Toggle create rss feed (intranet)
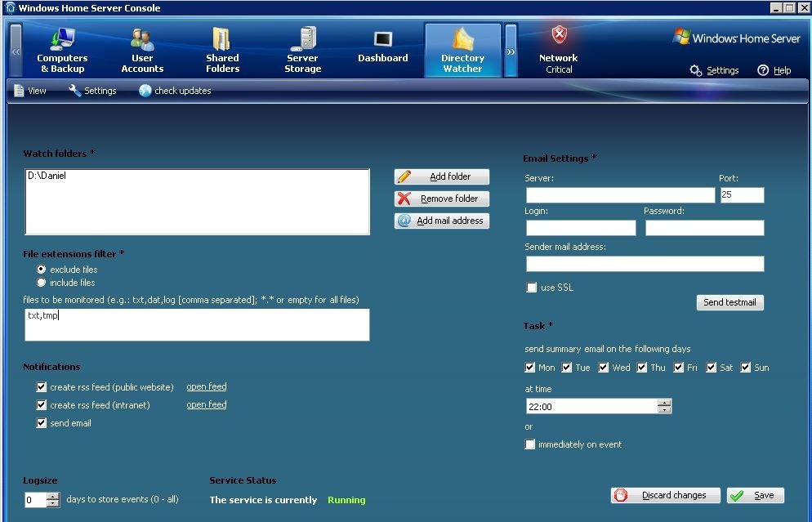 tap(42, 405)
